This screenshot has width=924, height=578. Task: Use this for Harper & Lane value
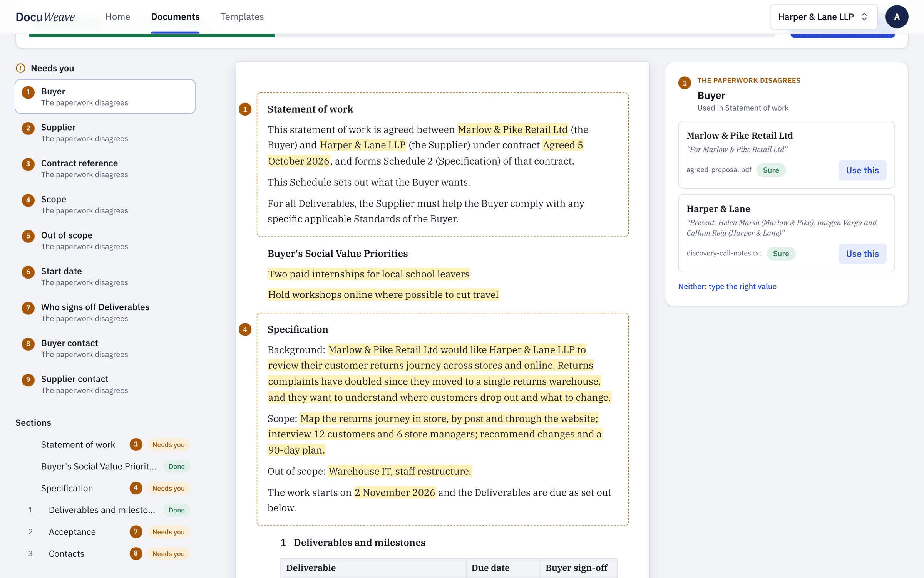click(x=862, y=254)
